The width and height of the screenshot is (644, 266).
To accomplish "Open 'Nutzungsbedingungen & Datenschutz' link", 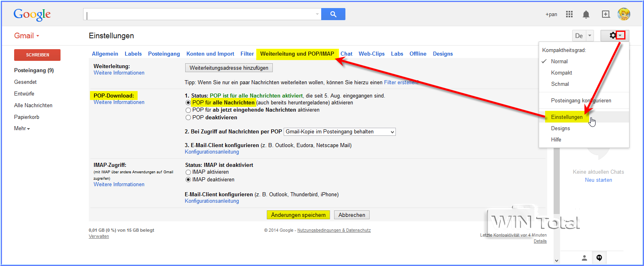I will (x=334, y=231).
